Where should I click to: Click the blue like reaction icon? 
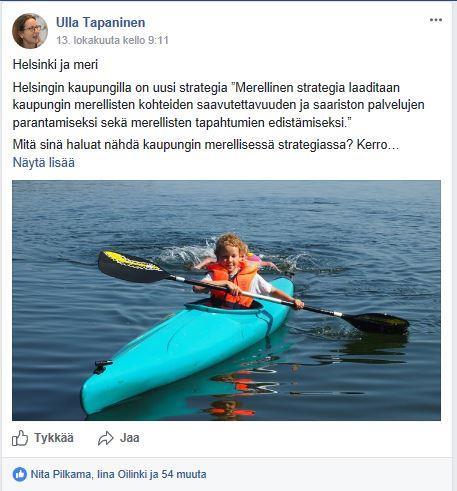point(20,474)
